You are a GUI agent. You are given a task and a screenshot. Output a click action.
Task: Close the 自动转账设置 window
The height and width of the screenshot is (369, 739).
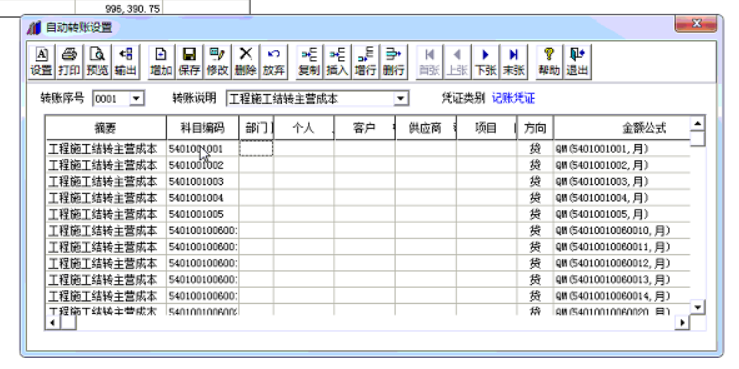click(x=696, y=24)
